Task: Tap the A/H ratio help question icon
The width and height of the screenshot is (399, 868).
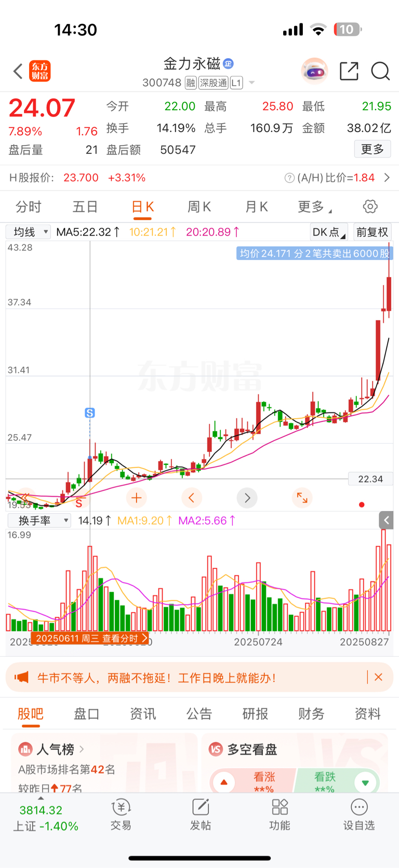Action: pos(289,178)
